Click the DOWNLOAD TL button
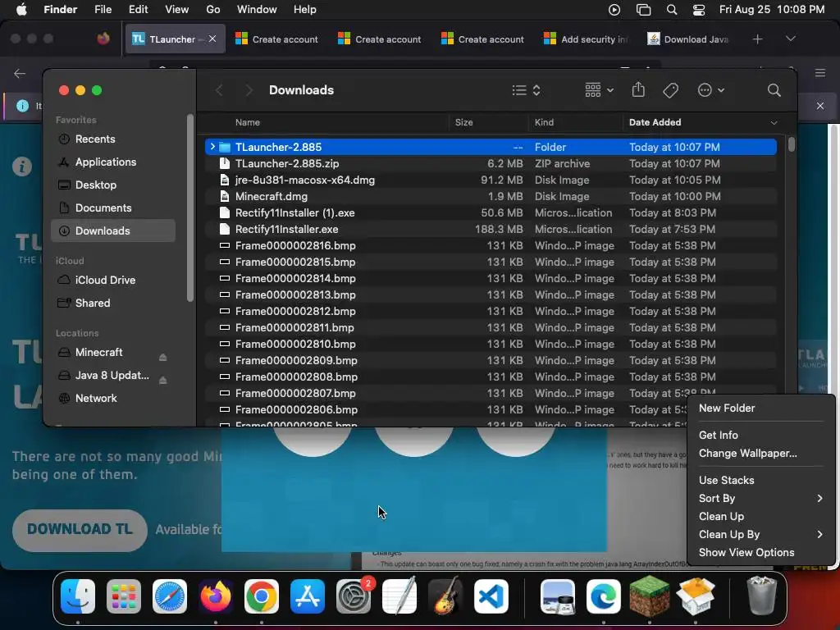 click(x=80, y=529)
